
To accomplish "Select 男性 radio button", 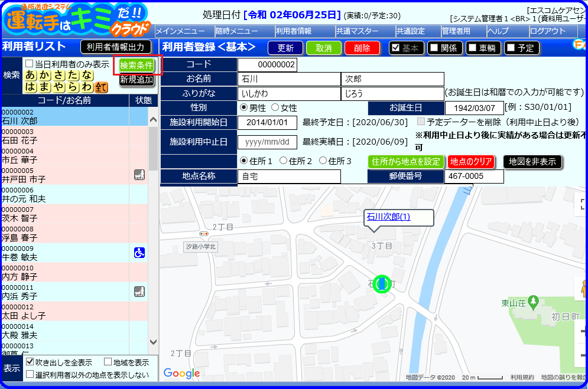I will (x=243, y=107).
